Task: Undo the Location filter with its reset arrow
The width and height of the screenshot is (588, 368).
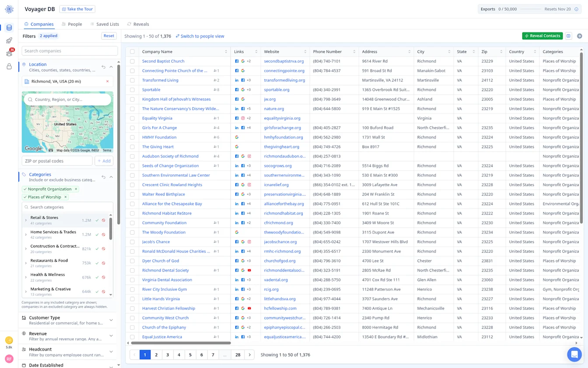Action: point(104,67)
